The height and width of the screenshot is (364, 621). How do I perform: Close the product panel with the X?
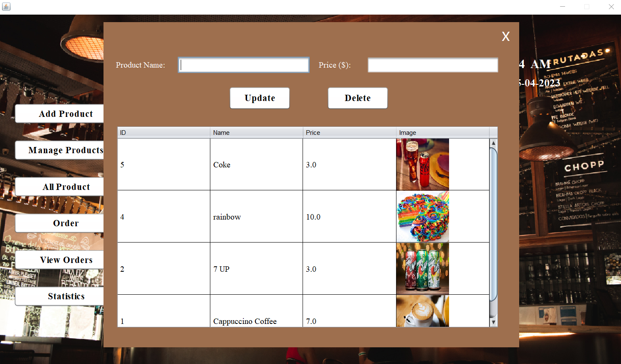pos(506,36)
